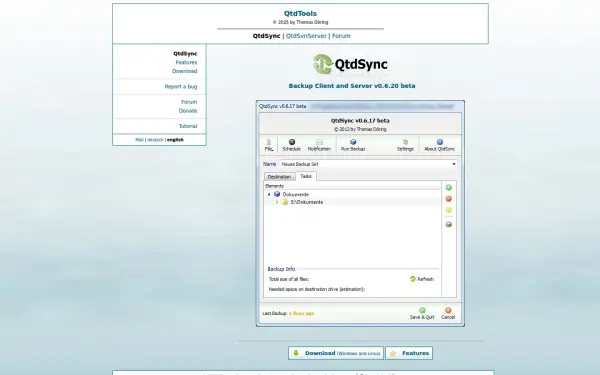The width and height of the screenshot is (600, 375).
Task: Click the Mail link in sidebar
Action: coord(139,140)
